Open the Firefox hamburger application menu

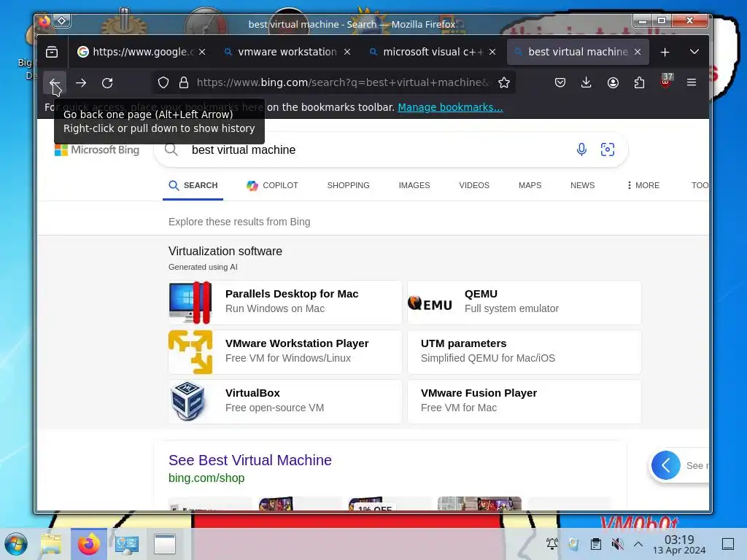tap(692, 83)
